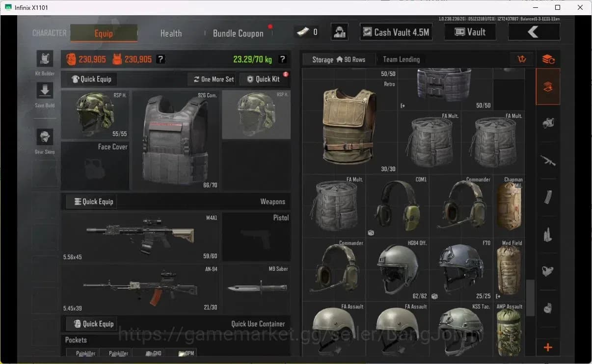Image resolution: width=592 pixels, height=364 pixels.
Task: Click the 5.45x39 caliber text
Action: (72, 308)
